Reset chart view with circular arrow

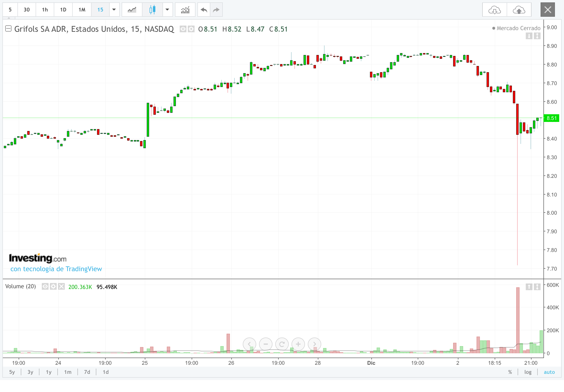point(282,344)
